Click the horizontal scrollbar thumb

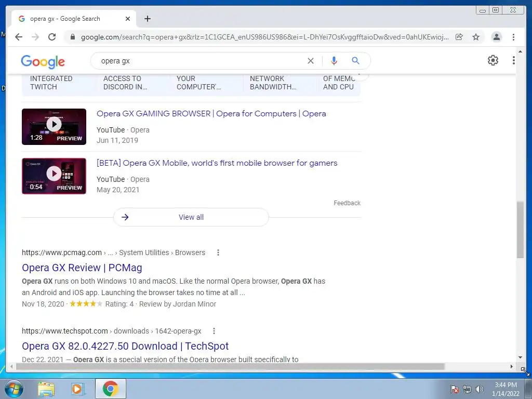tap(230, 366)
